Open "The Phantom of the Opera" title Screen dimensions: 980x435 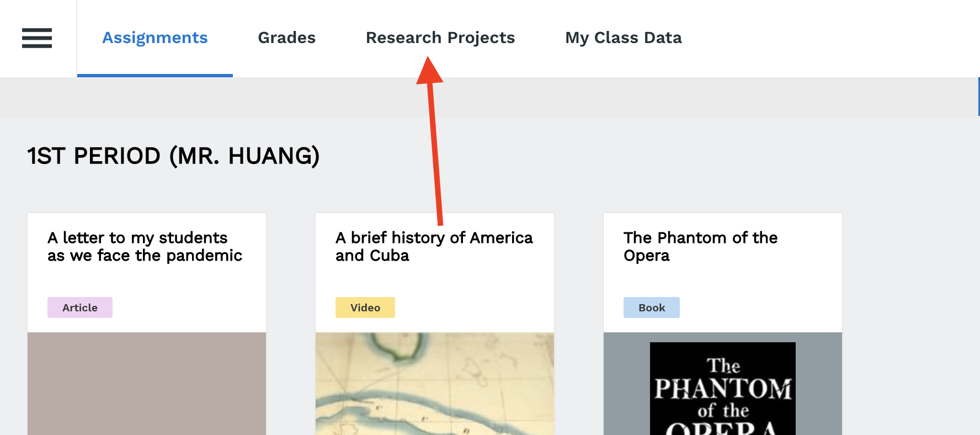click(700, 247)
